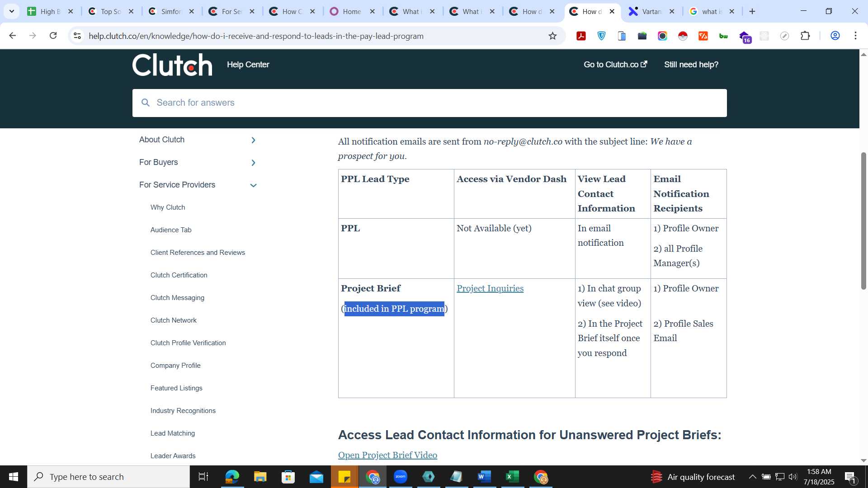
Task: Open Clutch Network sidebar item
Action: point(173,320)
